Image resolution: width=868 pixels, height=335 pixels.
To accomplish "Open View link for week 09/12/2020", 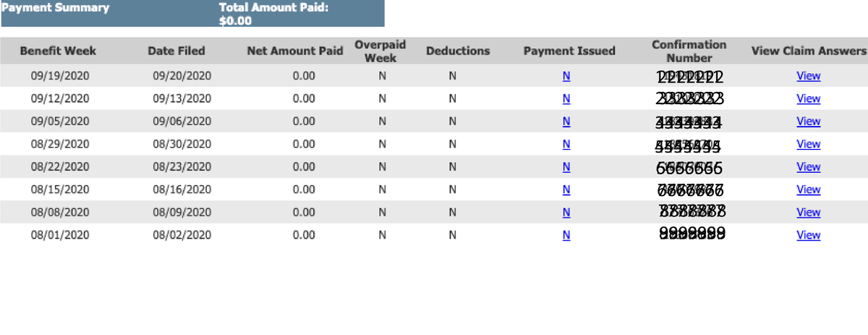I will click(x=808, y=98).
